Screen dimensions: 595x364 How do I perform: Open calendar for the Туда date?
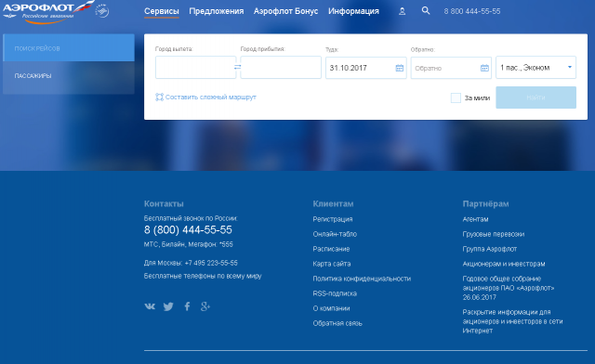pyautogui.click(x=400, y=68)
